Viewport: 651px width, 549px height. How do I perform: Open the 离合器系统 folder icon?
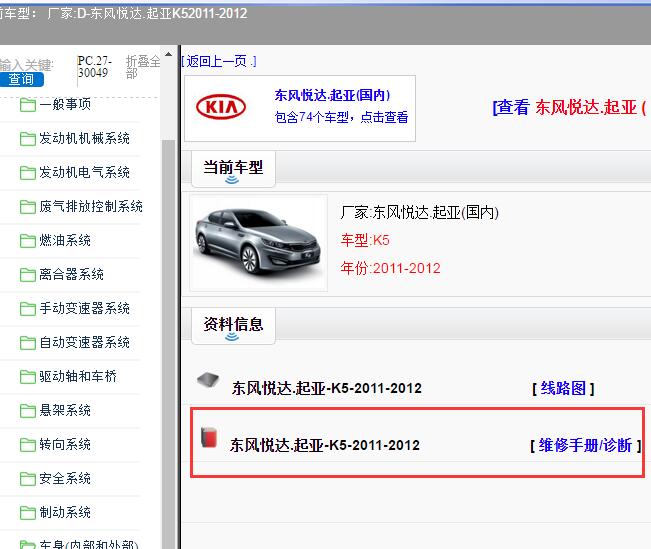[27, 275]
